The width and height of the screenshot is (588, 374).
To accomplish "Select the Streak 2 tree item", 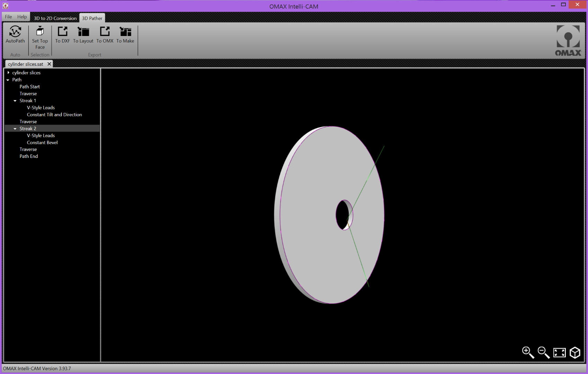I will point(28,128).
